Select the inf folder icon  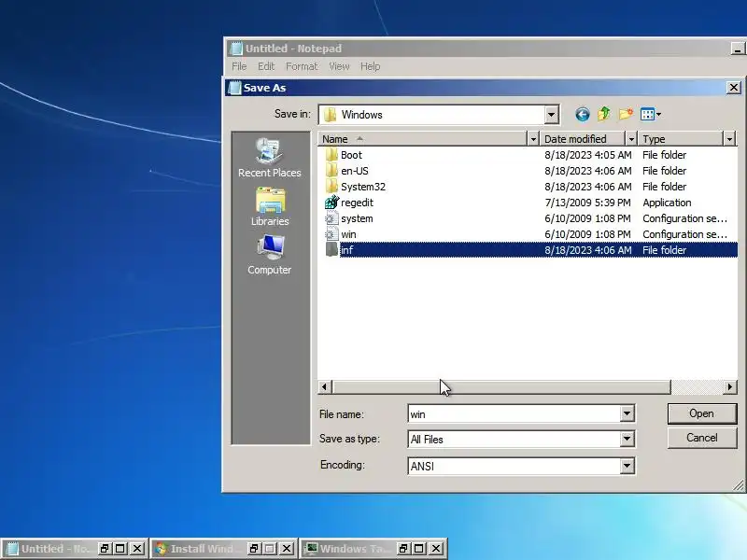pos(331,249)
